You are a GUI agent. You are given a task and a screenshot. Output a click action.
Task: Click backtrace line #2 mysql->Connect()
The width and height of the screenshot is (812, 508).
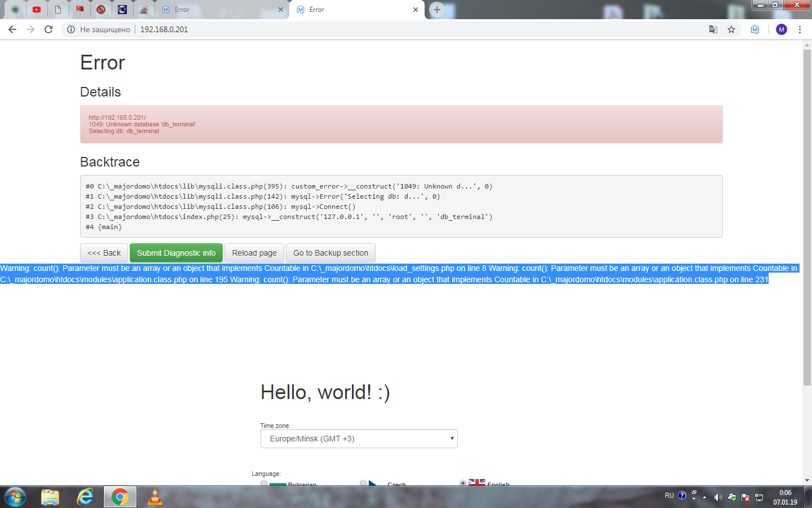coord(220,207)
